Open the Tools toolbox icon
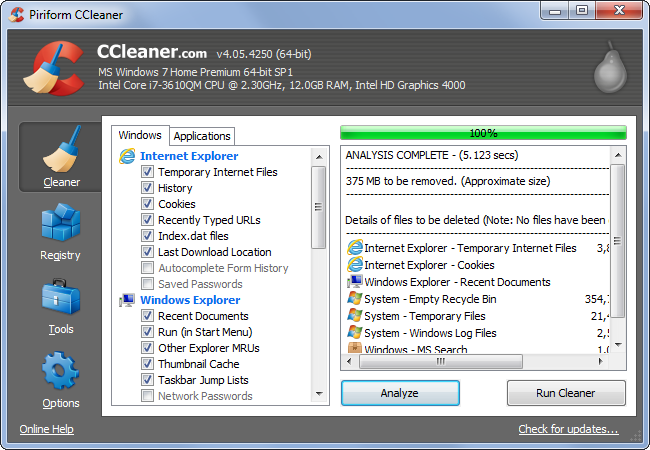650x450 pixels. pos(61,297)
